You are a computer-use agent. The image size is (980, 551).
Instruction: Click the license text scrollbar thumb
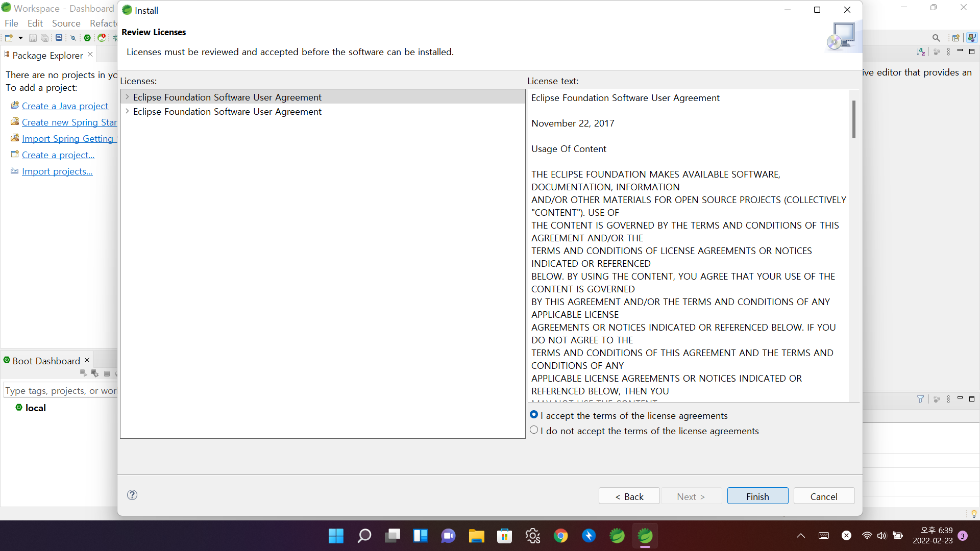[x=853, y=119]
